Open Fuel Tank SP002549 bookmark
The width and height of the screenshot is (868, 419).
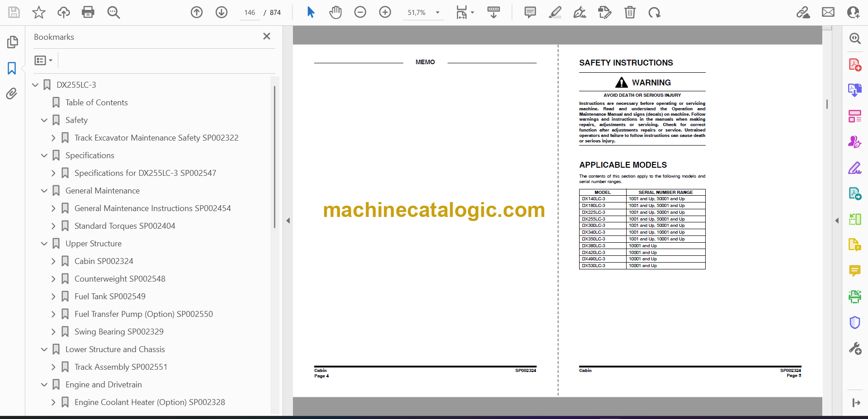(x=110, y=297)
